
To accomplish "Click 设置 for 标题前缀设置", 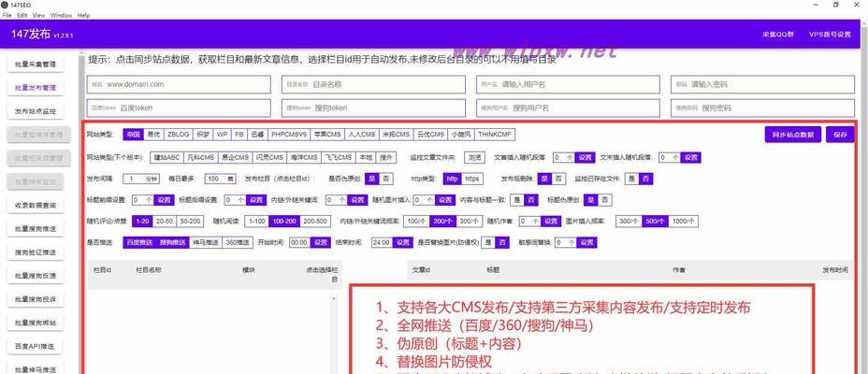I will coord(164,200).
